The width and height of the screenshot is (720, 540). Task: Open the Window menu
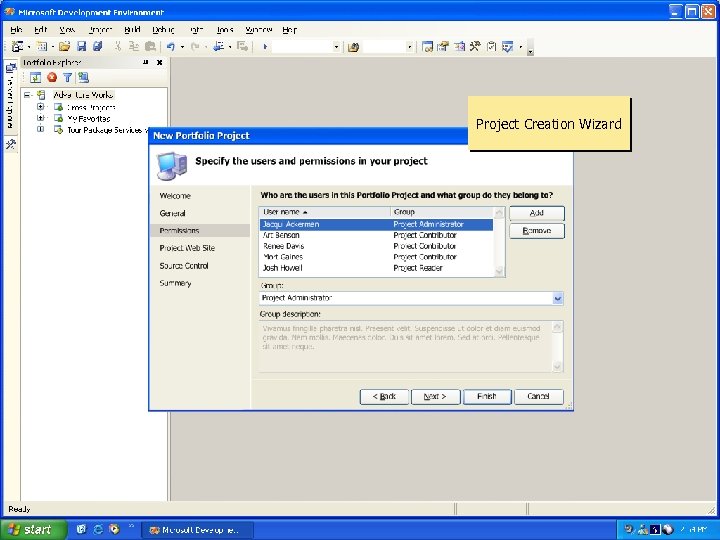tap(259, 30)
